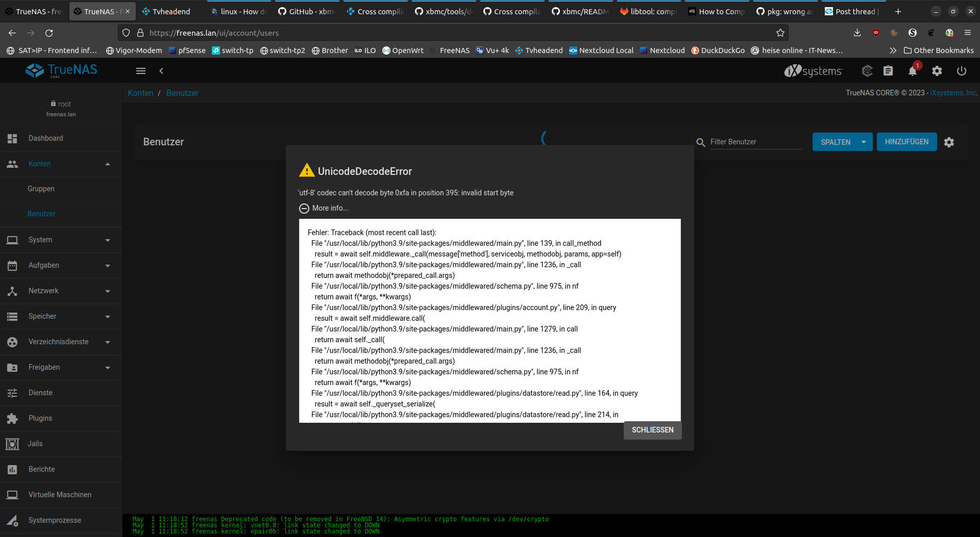This screenshot has width=980, height=537.
Task: Expand the Netzwerk section arrow
Action: pyautogui.click(x=108, y=291)
